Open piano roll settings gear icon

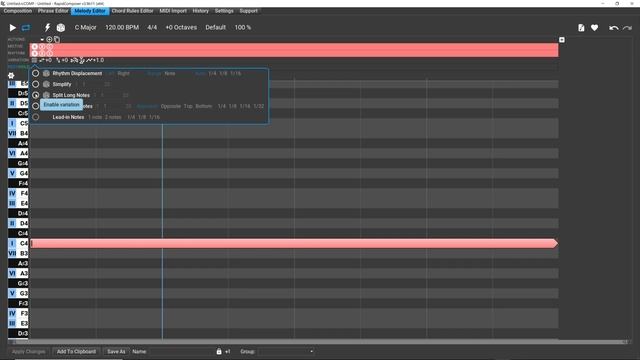coord(11,76)
